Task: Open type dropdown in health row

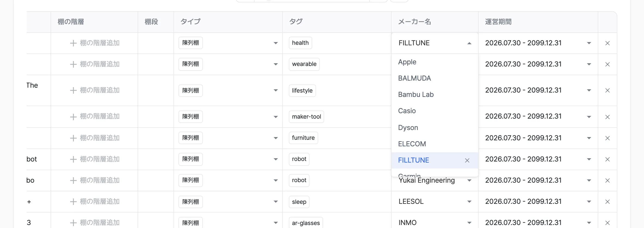Action: click(x=275, y=43)
